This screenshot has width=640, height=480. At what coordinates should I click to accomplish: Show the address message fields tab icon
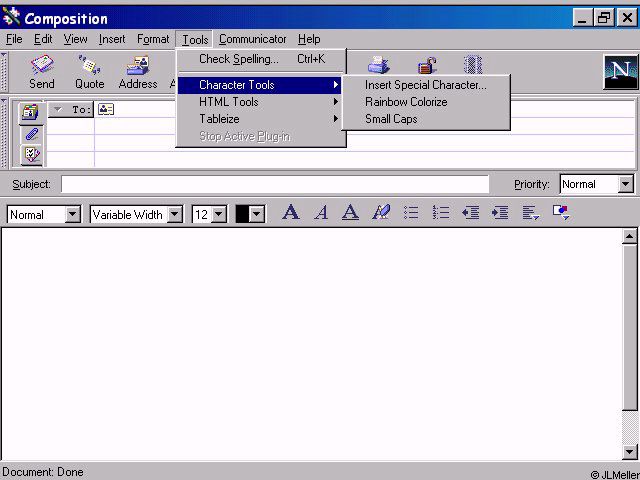click(31, 113)
